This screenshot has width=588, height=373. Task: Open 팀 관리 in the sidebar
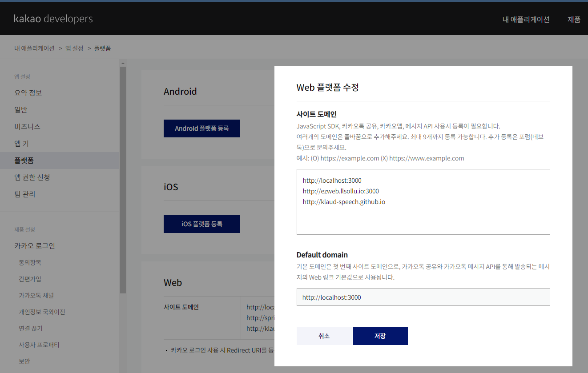click(x=24, y=194)
